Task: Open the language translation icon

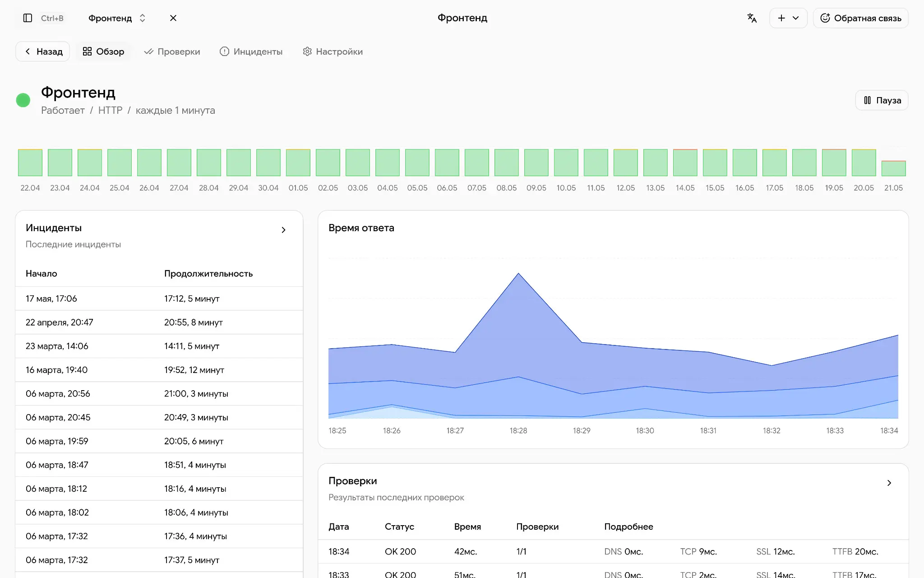Action: click(x=752, y=18)
